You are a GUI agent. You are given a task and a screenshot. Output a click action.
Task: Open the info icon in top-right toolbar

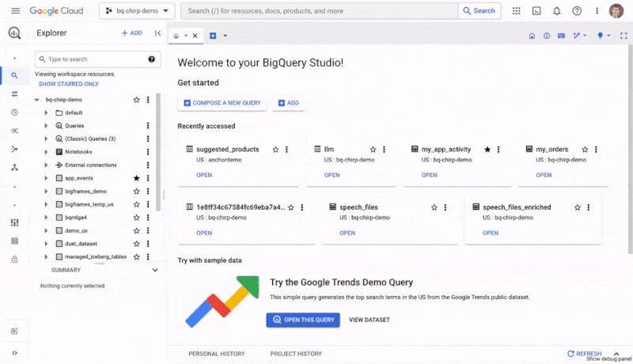pos(547,36)
